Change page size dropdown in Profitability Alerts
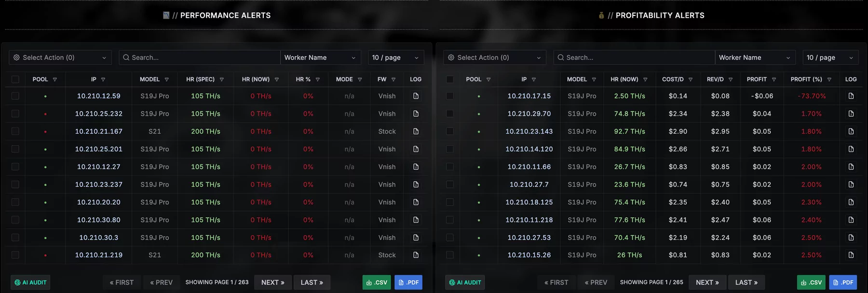 (x=830, y=57)
